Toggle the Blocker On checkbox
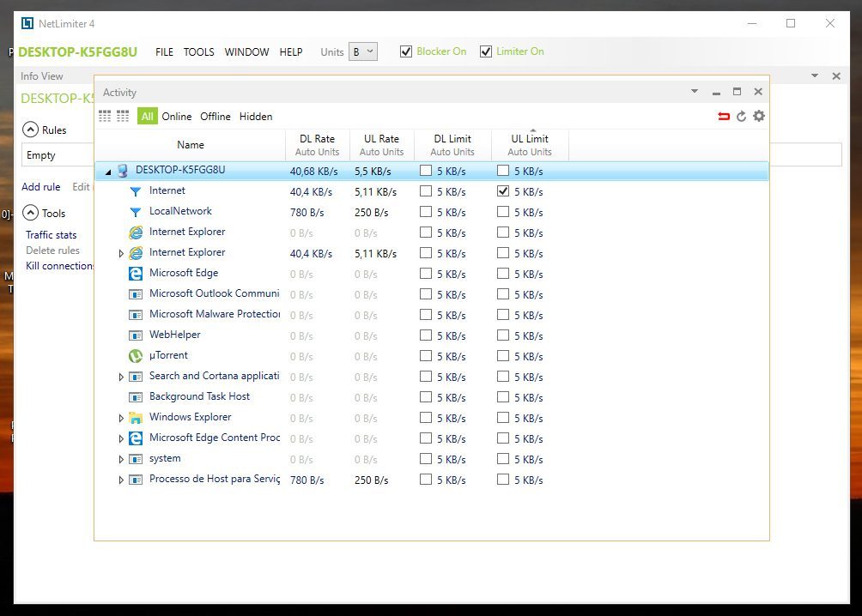 click(x=406, y=51)
